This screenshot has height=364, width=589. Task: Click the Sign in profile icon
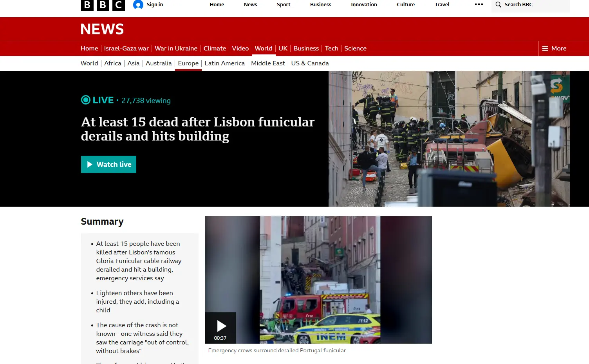[x=138, y=5]
